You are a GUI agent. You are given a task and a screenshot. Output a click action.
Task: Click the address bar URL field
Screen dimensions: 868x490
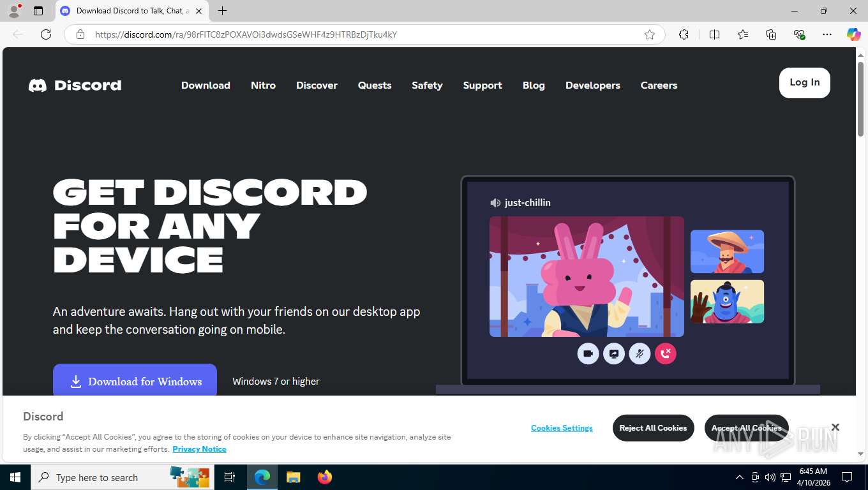(364, 34)
